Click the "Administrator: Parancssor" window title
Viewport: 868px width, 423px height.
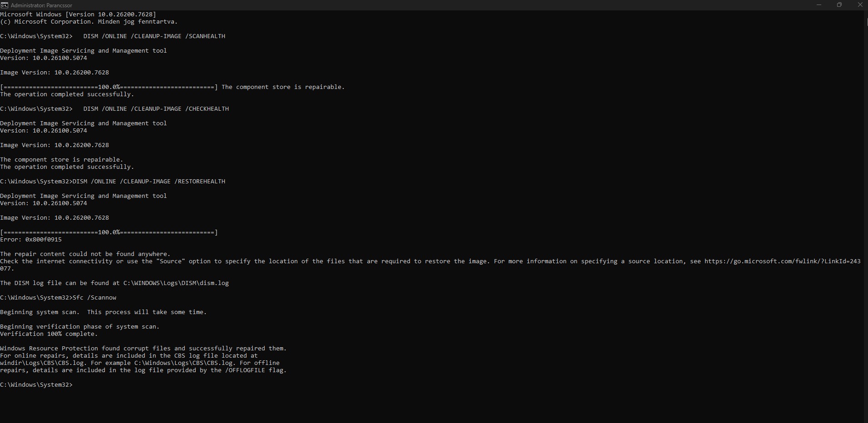click(41, 5)
